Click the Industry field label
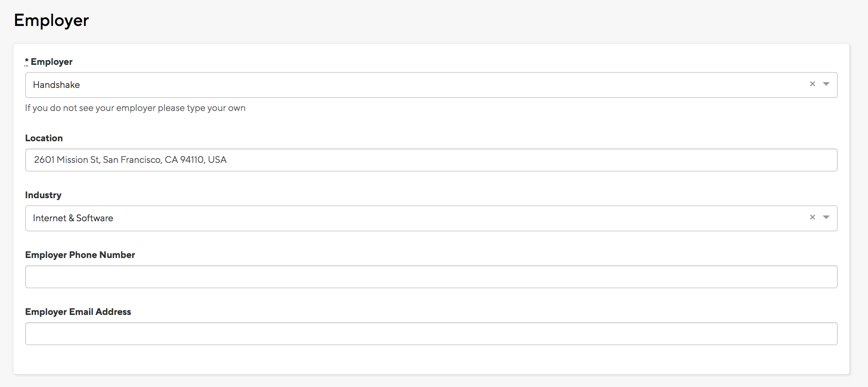 43,195
